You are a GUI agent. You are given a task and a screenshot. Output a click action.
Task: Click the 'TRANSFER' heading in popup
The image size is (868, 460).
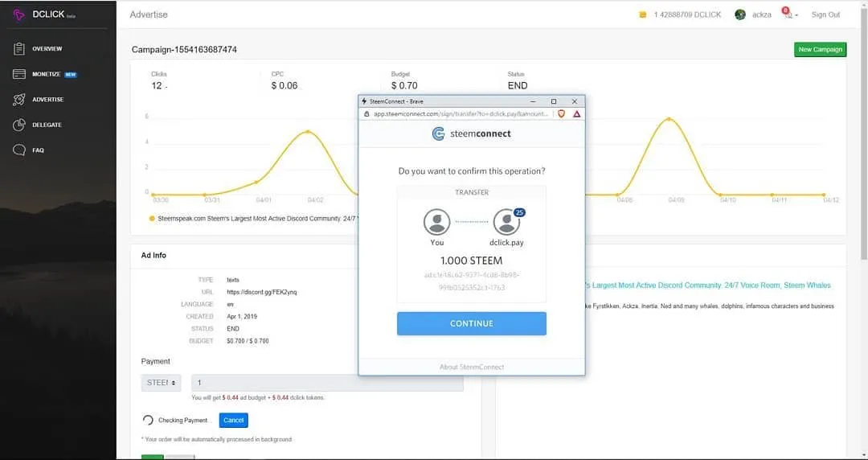(472, 192)
